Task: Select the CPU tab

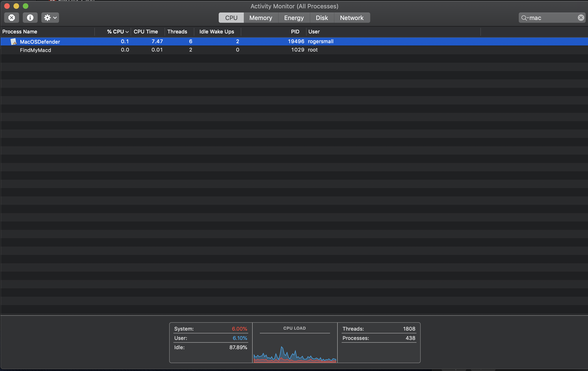Action: [231, 18]
